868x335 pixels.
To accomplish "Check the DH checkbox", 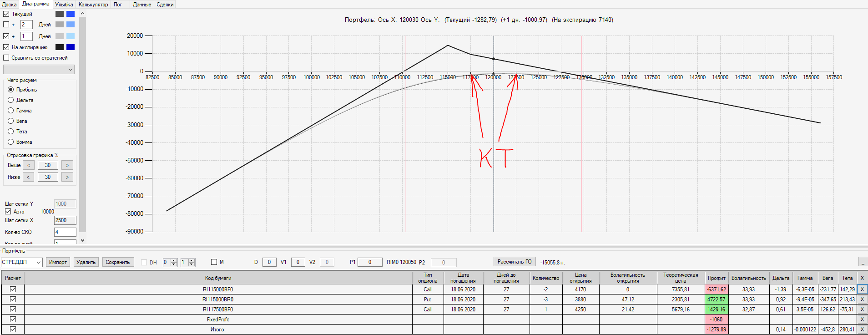I will (144, 262).
